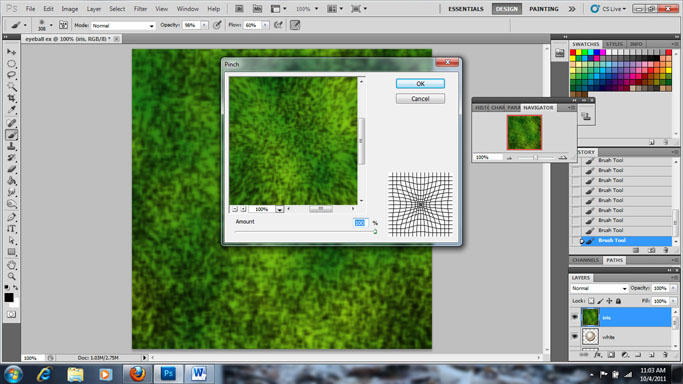Add a layer mask in Layers panel
The width and height of the screenshot is (683, 384).
click(x=611, y=355)
